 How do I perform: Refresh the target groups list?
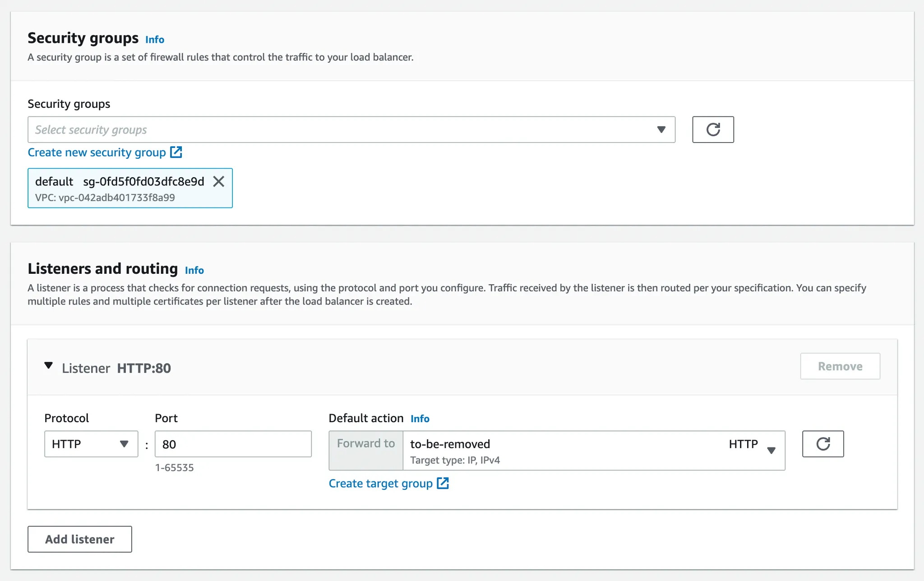[822, 444]
